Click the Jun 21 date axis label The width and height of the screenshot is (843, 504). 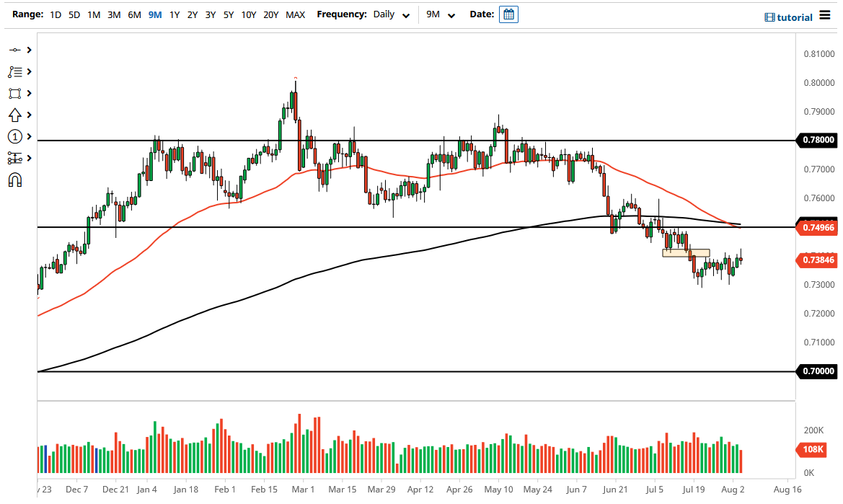point(615,490)
